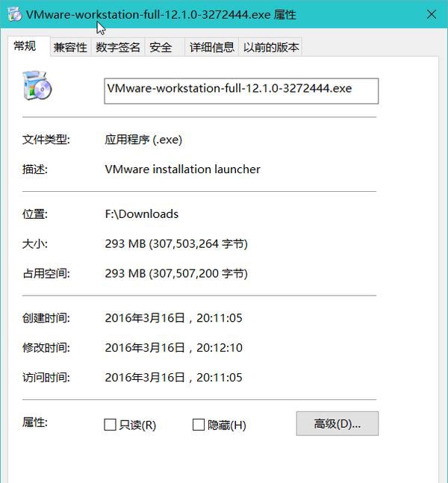The width and height of the screenshot is (448, 483).
Task: Switch to the 常规 tab
Action: pyautogui.click(x=28, y=46)
